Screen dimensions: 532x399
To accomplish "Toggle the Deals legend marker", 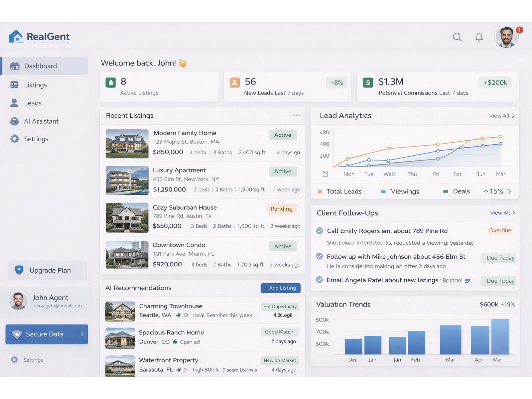I will coord(446,192).
